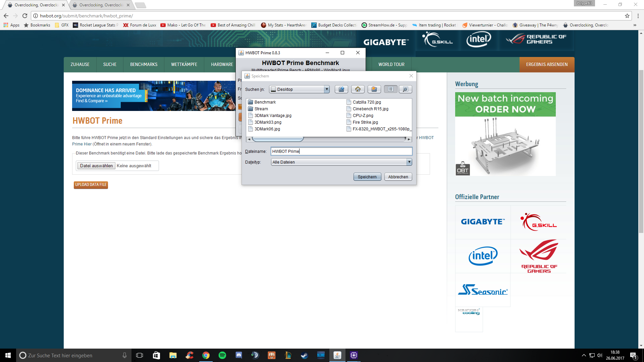Click the browser back arrow
Image resolution: width=644 pixels, height=362 pixels.
[6, 16]
